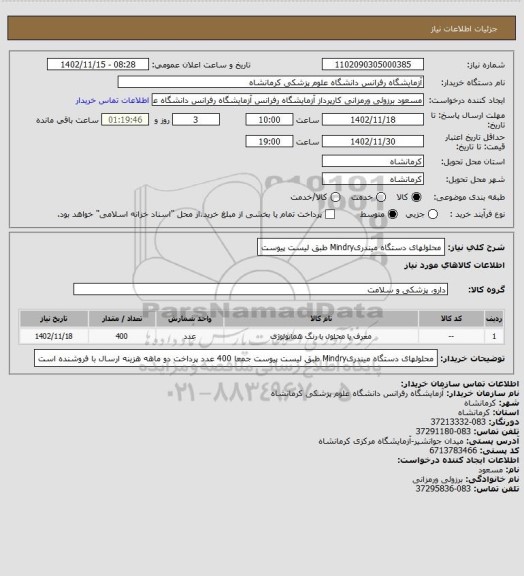Screen dimensions: 524x576
Task: Click the goods group field دارو، پزشکی و سلامت
Action: click(x=260, y=289)
